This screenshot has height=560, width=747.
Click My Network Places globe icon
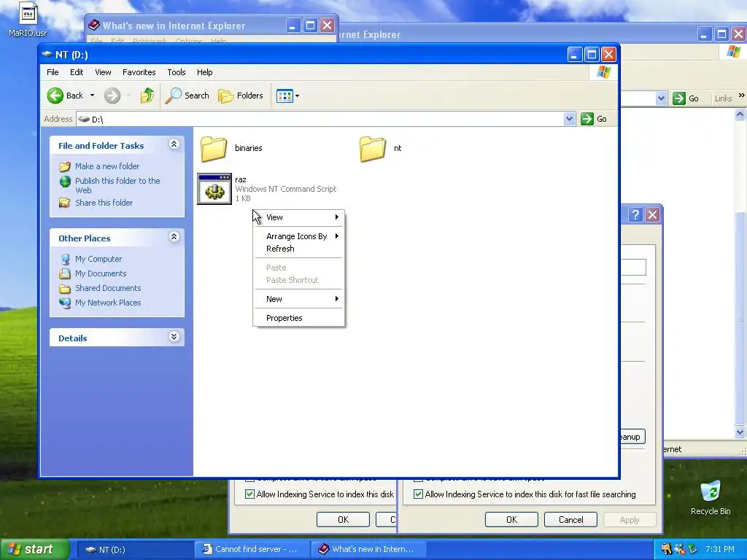[65, 303]
